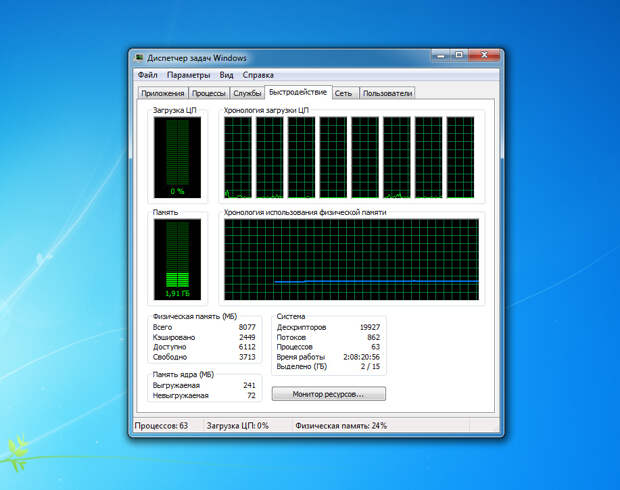
Task: Click the Процессов value 63 in Система
Action: tap(376, 347)
